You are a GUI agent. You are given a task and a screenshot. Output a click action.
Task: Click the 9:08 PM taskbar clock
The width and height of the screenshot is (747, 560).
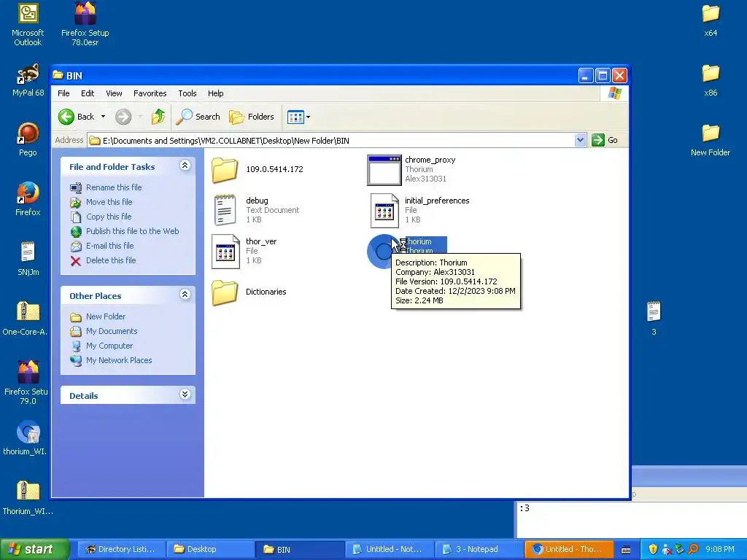point(720,550)
